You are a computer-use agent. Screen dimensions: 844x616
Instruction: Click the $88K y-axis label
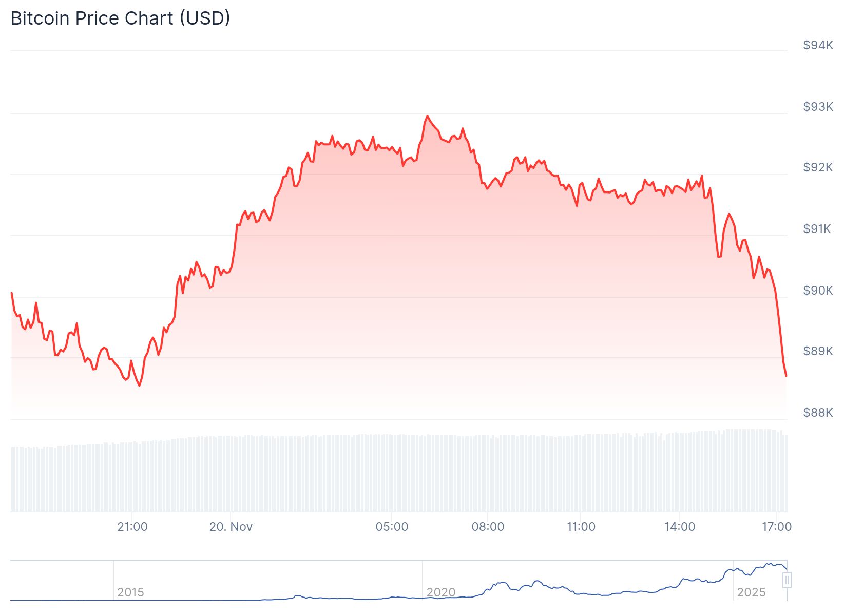[818, 413]
